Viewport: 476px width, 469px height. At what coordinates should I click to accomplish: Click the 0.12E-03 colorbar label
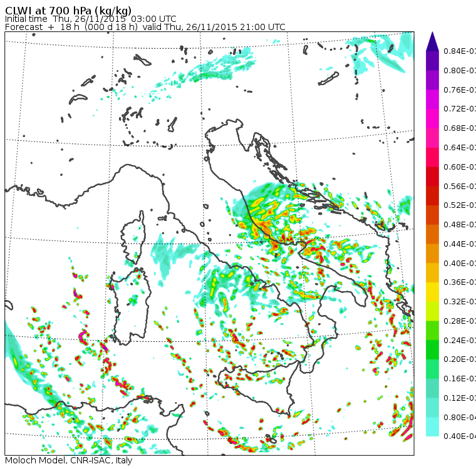point(460,398)
